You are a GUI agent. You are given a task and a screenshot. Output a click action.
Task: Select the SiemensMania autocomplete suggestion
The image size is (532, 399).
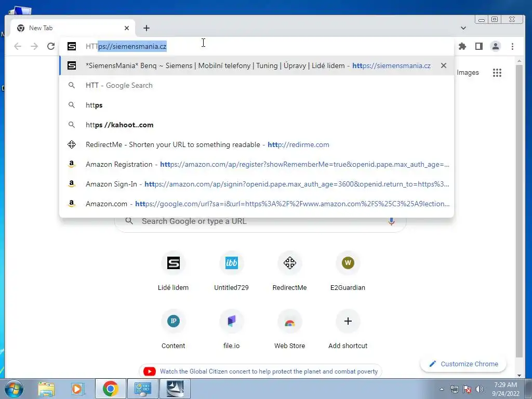tap(257, 65)
